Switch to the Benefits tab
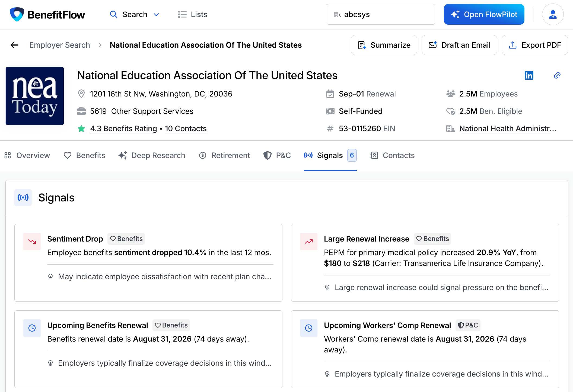This screenshot has height=392, width=573. 84,155
